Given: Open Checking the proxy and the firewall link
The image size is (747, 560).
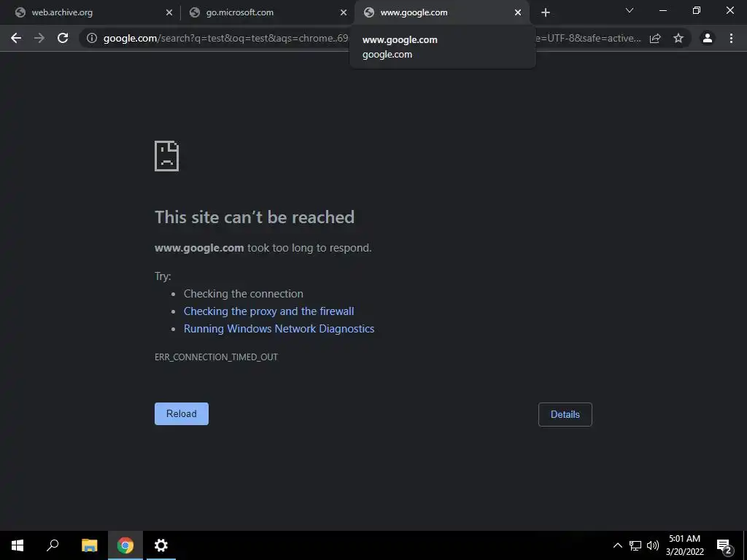Looking at the screenshot, I should click(268, 311).
